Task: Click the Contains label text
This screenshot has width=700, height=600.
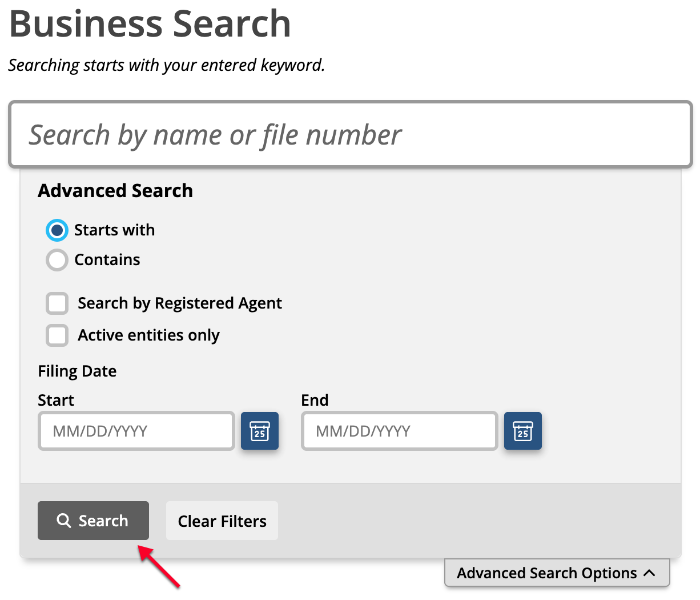Action: 107,259
